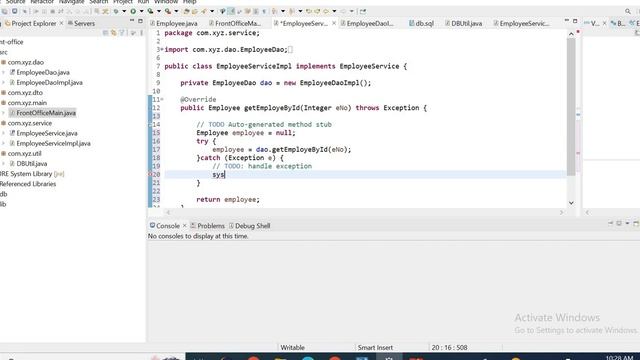This screenshot has height=360, width=640.
Task: Minimize the Project Explorer panel
Action: [x=132, y=21]
